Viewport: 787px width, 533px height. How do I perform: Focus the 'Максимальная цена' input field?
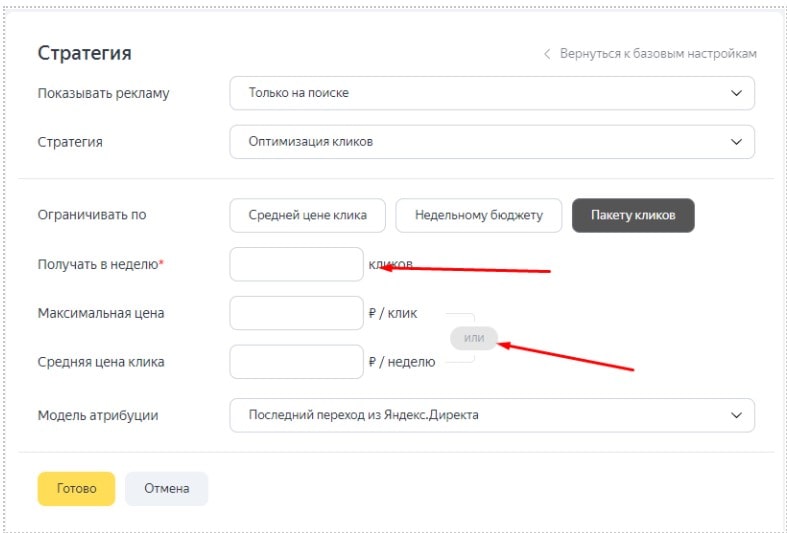pos(296,313)
